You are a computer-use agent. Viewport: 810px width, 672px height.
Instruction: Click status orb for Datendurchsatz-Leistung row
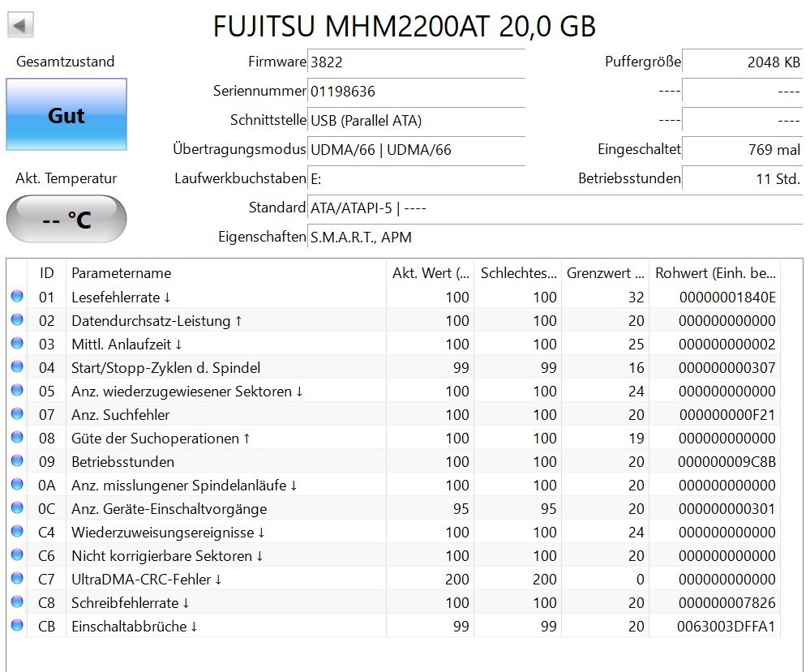click(17, 319)
